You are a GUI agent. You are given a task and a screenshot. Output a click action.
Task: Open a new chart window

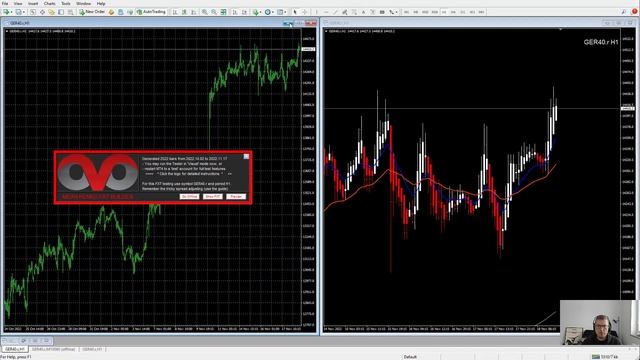(6, 12)
